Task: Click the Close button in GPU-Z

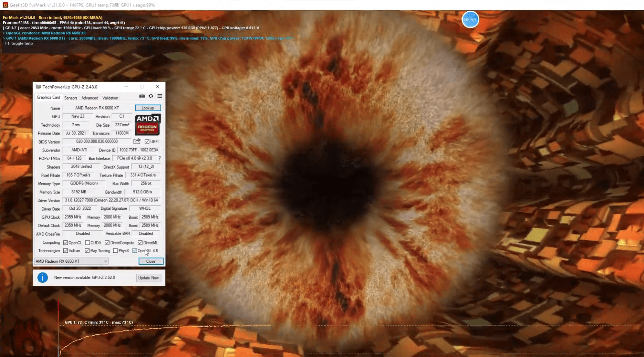Action: (151, 261)
